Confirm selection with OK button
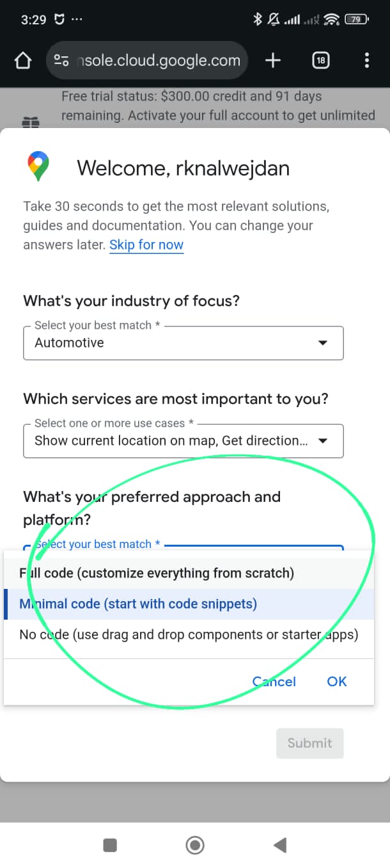This screenshot has width=390, height=868. point(337,682)
